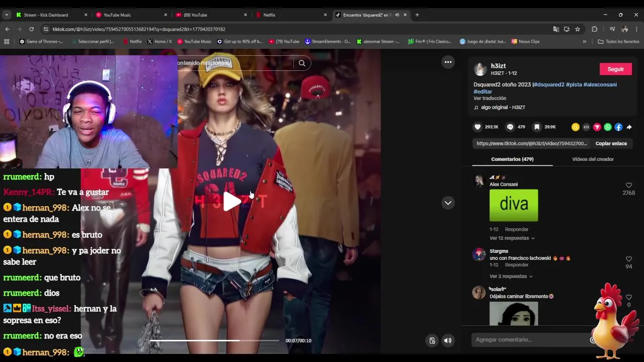Reload the browser page
The height and width of the screenshot is (362, 644).
(31, 29)
